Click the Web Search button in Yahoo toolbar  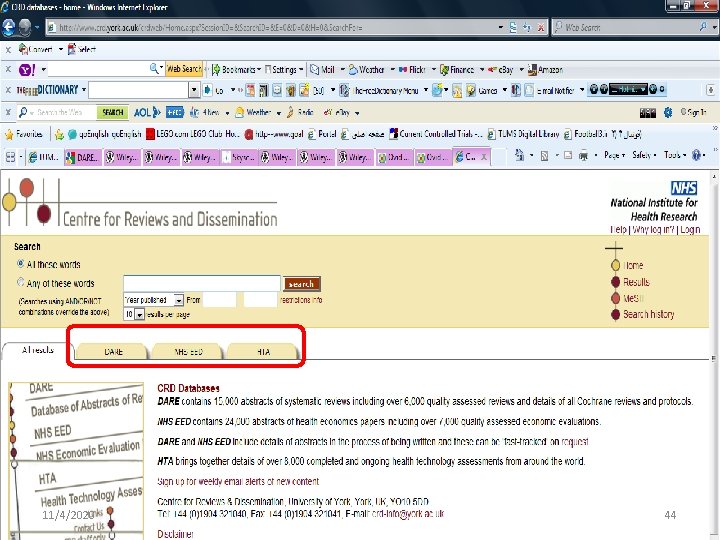(x=184, y=69)
